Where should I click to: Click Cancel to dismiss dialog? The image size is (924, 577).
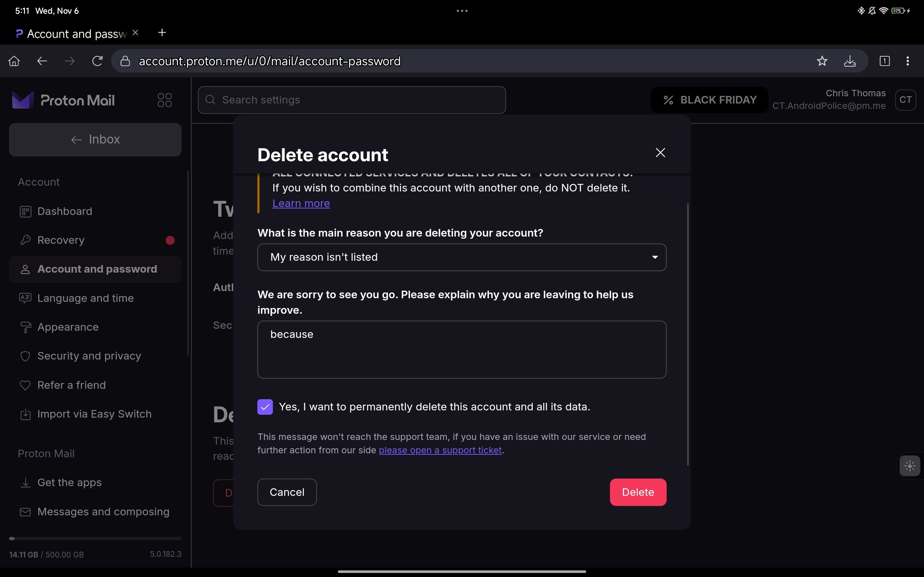coord(287,492)
